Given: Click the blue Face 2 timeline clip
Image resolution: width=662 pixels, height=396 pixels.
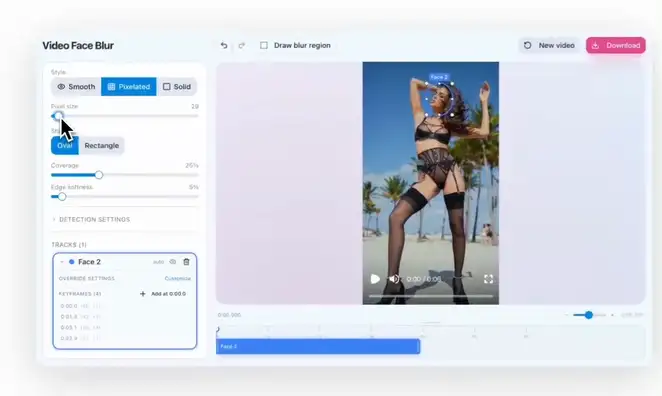Looking at the screenshot, I should click(x=318, y=346).
